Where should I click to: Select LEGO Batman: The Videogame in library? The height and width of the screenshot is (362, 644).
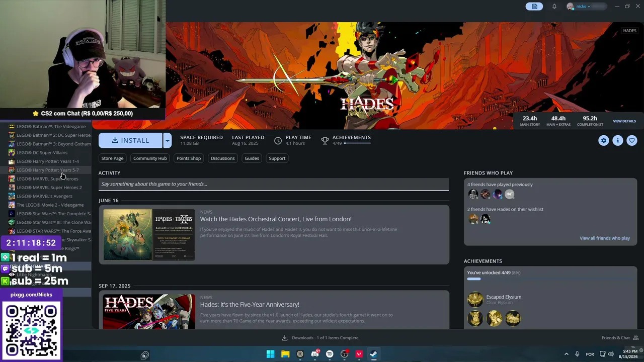pyautogui.click(x=50, y=127)
